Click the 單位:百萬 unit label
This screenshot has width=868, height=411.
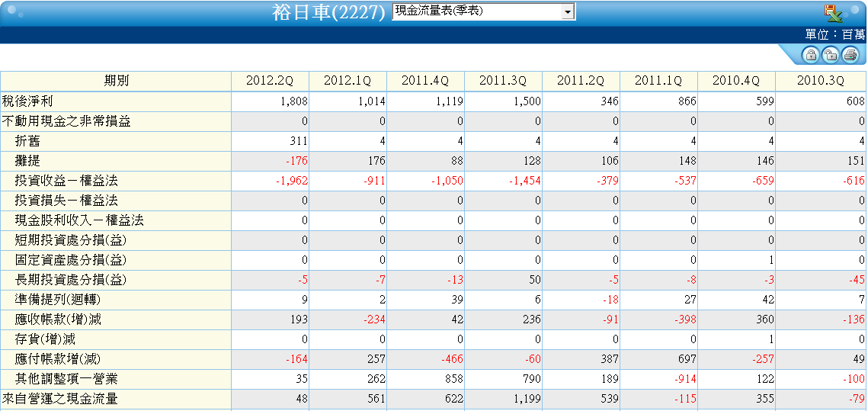point(834,35)
